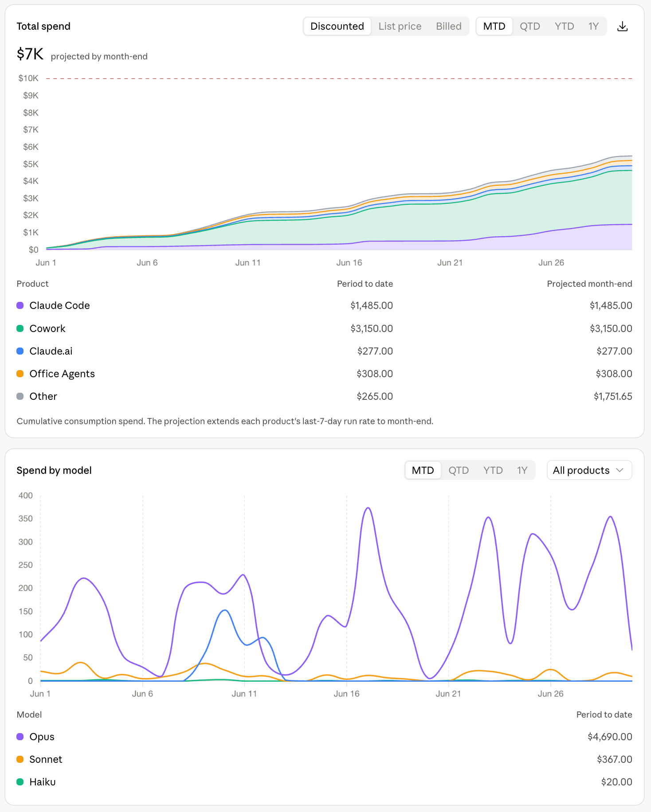Viewport: 651px width, 812px height.
Task: Select the Discounted pricing view
Action: [337, 27]
